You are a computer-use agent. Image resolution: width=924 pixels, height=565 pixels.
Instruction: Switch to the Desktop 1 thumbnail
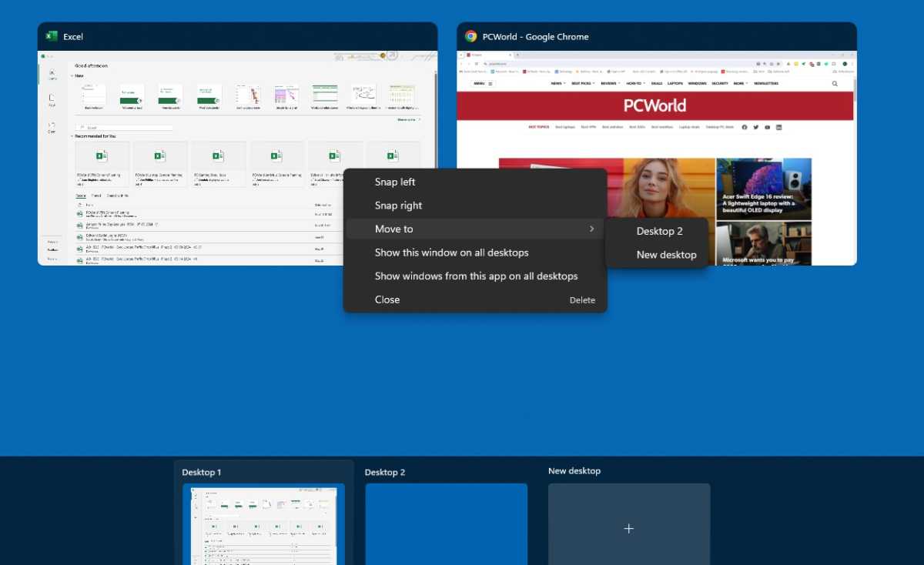pos(263,524)
